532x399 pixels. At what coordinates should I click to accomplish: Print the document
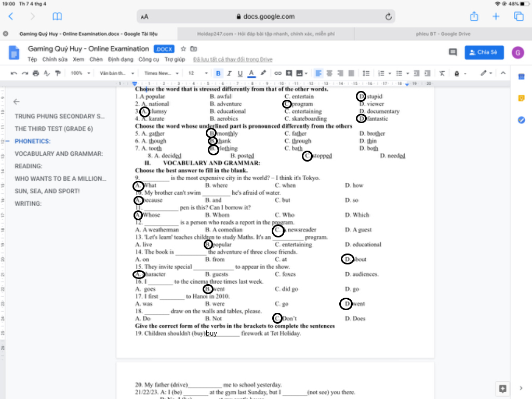coord(36,73)
